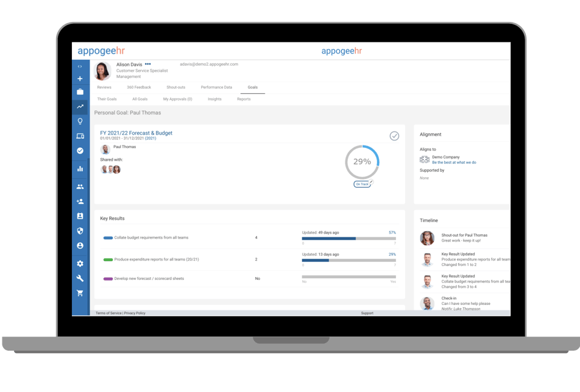580x392 pixels.
Task: Click the 57% value label
Action: coord(392,233)
